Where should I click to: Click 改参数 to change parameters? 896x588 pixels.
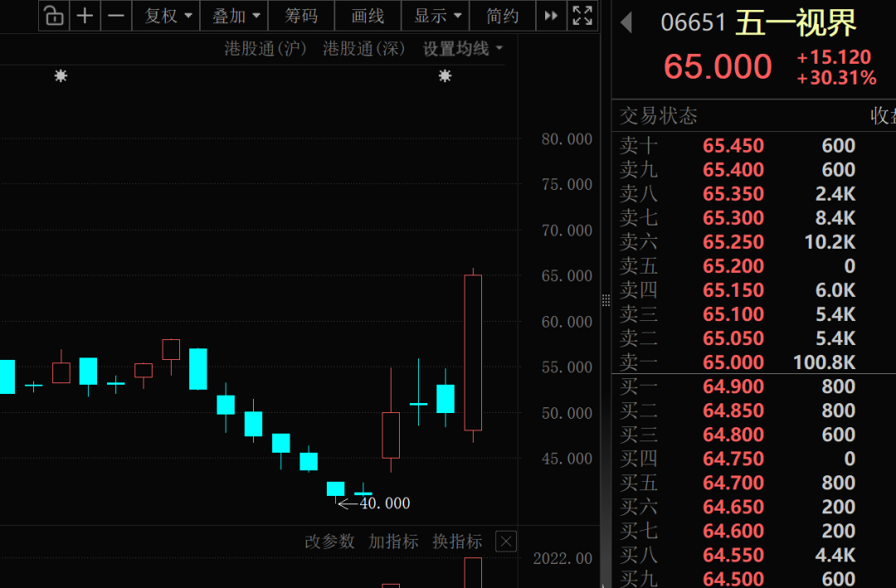pos(329,542)
